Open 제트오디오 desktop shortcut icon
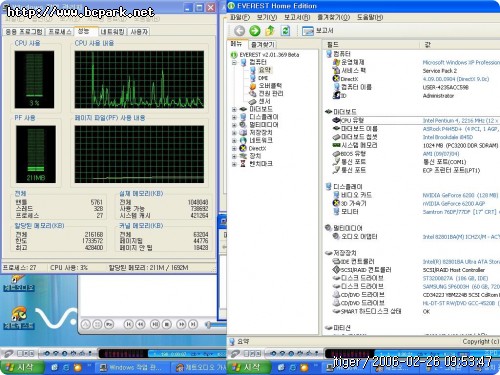Image resolution: width=500 pixels, height=375 pixels. 18,283
